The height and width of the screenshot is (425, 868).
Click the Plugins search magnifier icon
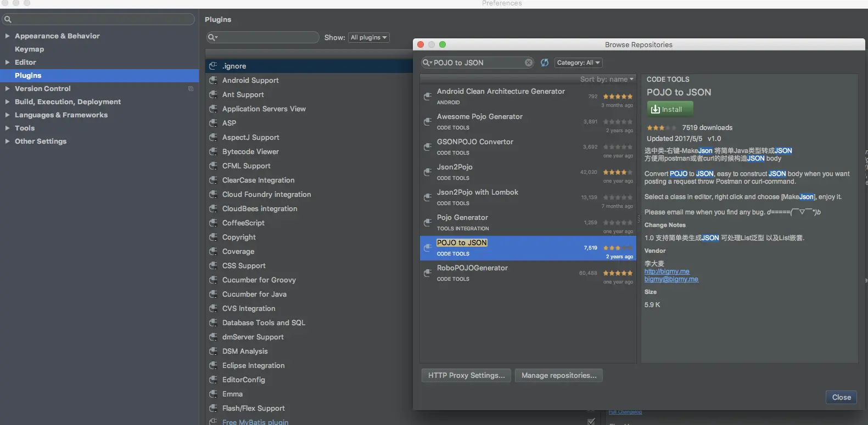click(x=212, y=37)
